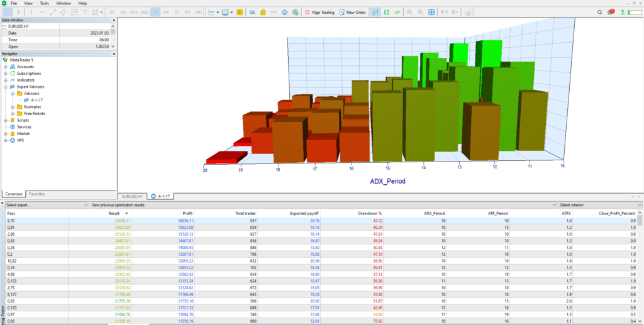The image size is (644, 325).
Task: Select the H1 timeframe button
Action: [x=155, y=12]
